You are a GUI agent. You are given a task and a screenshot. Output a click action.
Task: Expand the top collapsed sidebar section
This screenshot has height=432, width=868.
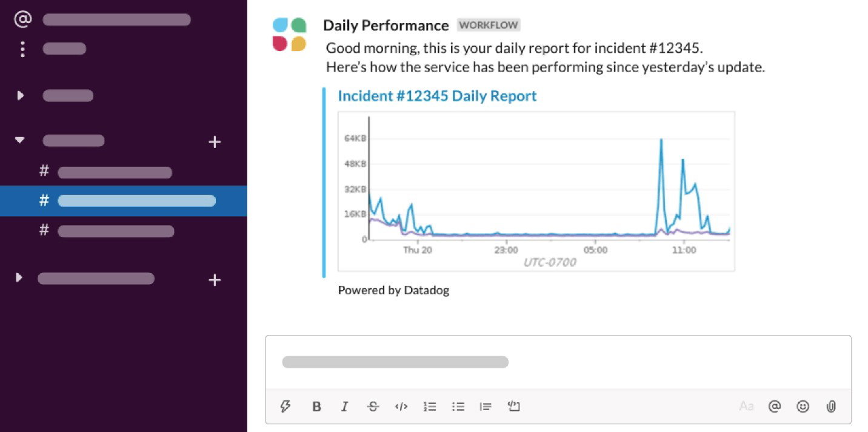[19, 95]
